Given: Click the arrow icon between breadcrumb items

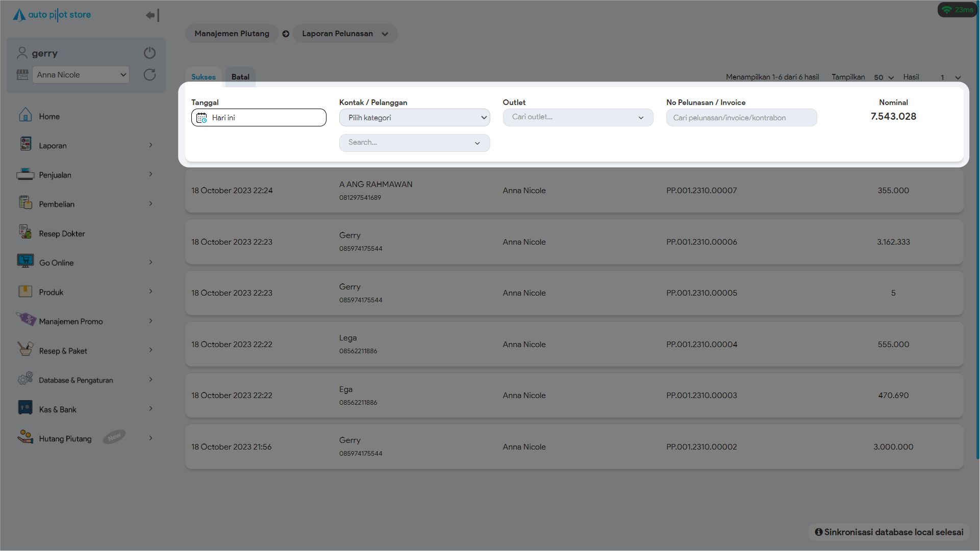Looking at the screenshot, I should (x=286, y=34).
